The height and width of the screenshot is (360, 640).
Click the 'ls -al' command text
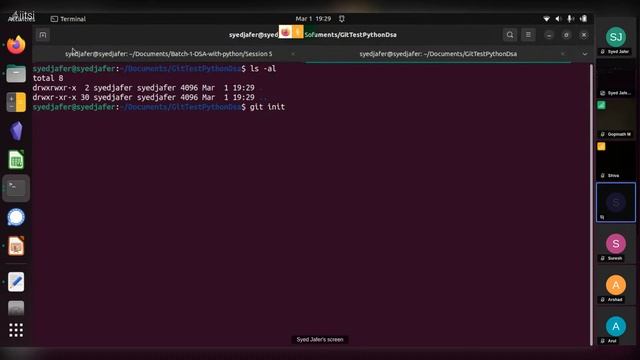[263, 69]
